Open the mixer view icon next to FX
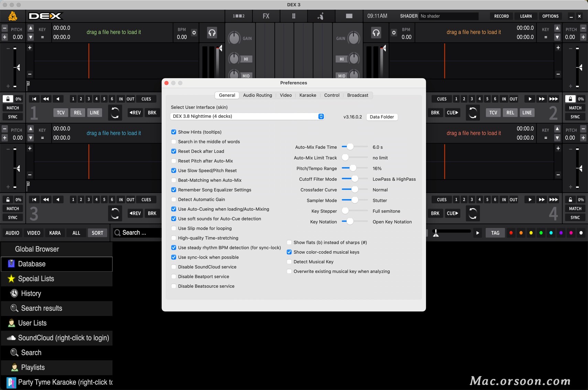 [239, 16]
